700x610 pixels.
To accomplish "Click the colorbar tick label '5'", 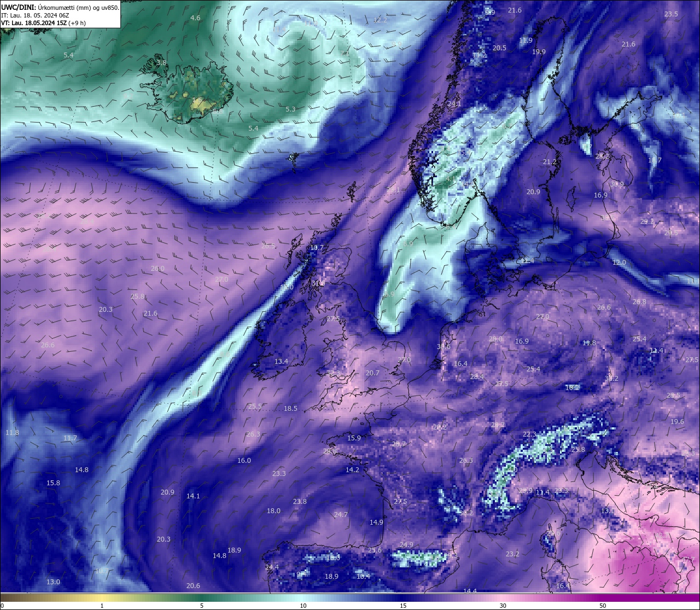I will point(202,606).
